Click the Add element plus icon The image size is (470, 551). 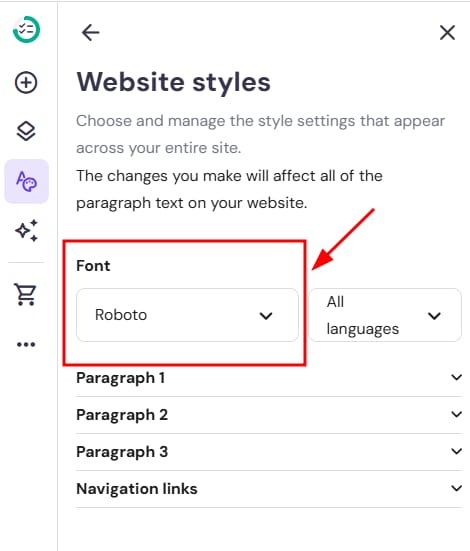[26, 83]
